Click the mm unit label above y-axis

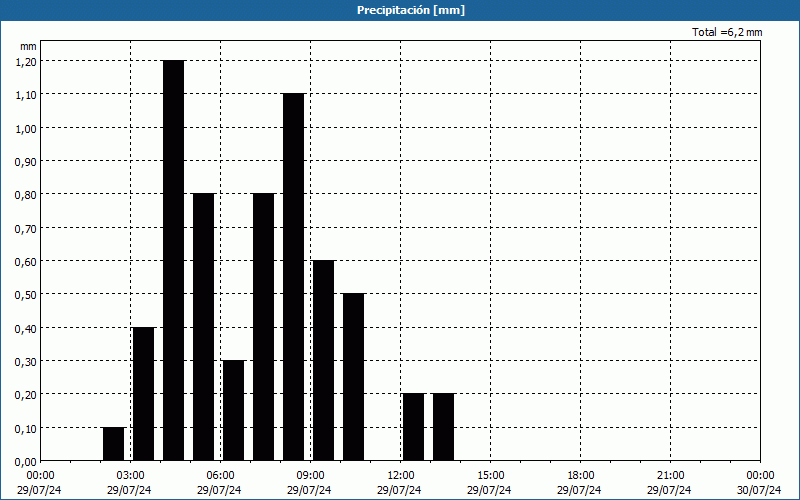click(x=28, y=46)
